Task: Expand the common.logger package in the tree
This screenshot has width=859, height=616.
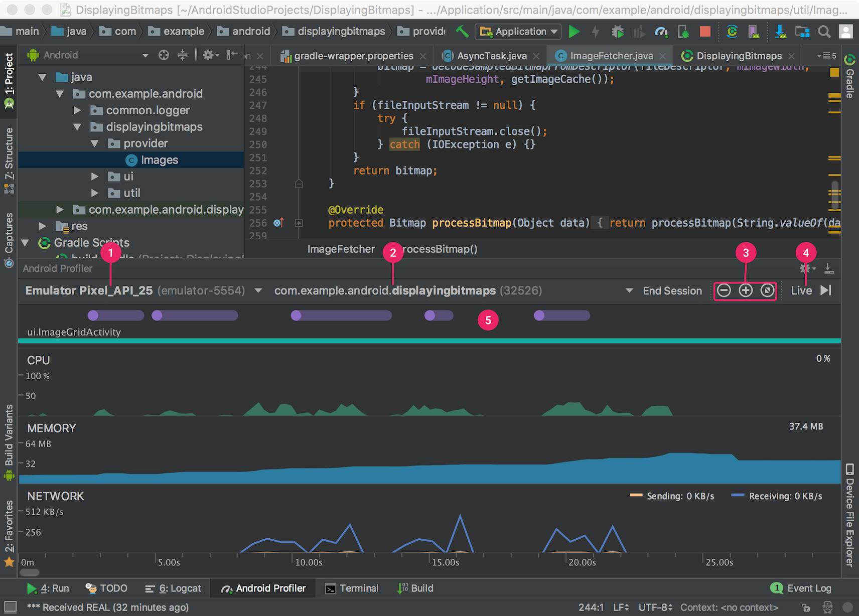Action: [x=77, y=110]
